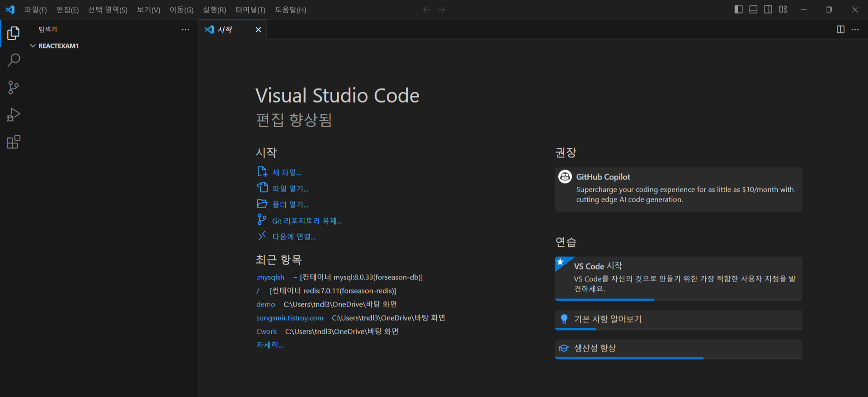Viewport: 868px width, 397px height.
Task: Click the 새 파일... link
Action: [287, 173]
